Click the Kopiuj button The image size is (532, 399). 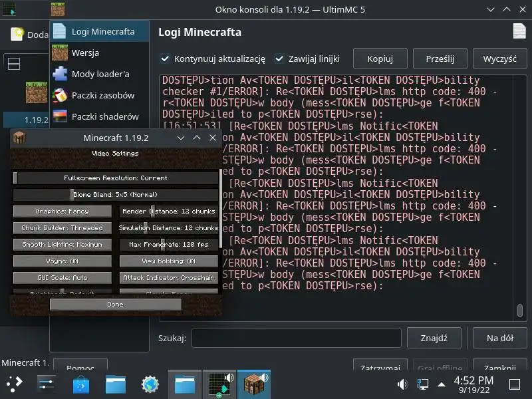[x=380, y=59]
